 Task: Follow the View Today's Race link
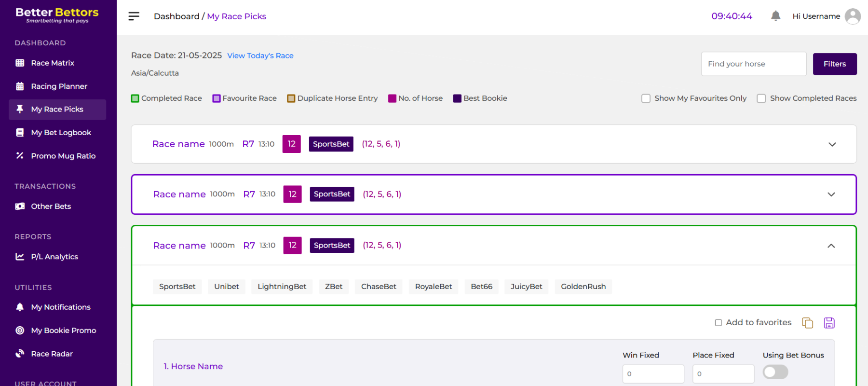click(x=260, y=56)
